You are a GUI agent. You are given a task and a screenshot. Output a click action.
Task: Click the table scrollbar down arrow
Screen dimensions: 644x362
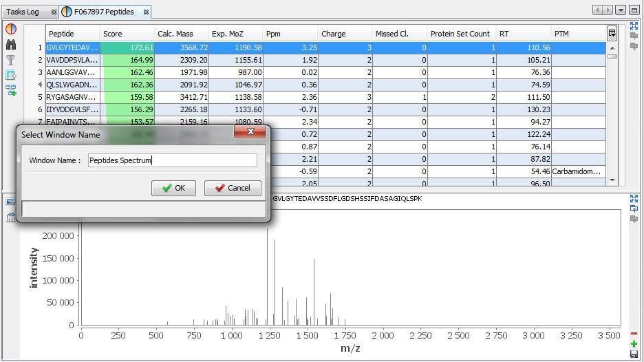[x=612, y=180]
